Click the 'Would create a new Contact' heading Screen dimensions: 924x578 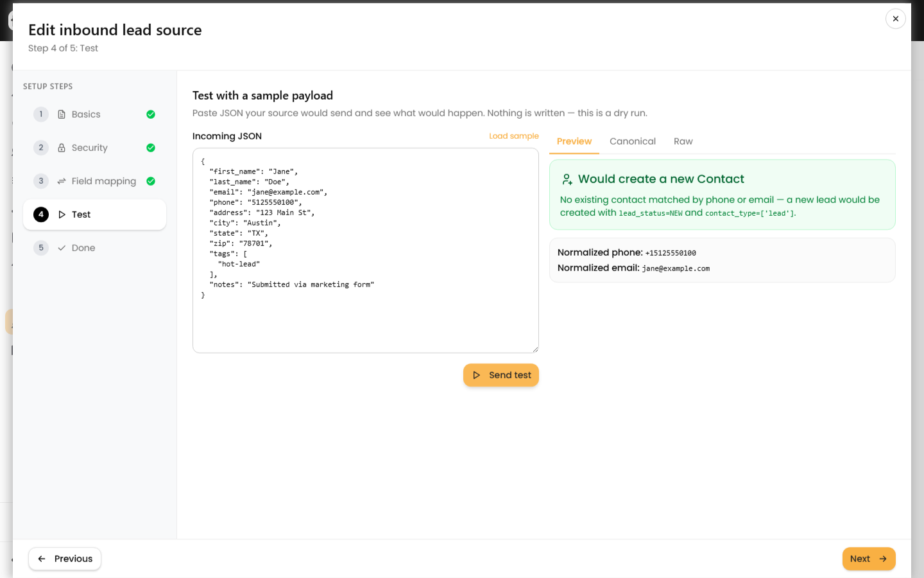click(661, 179)
